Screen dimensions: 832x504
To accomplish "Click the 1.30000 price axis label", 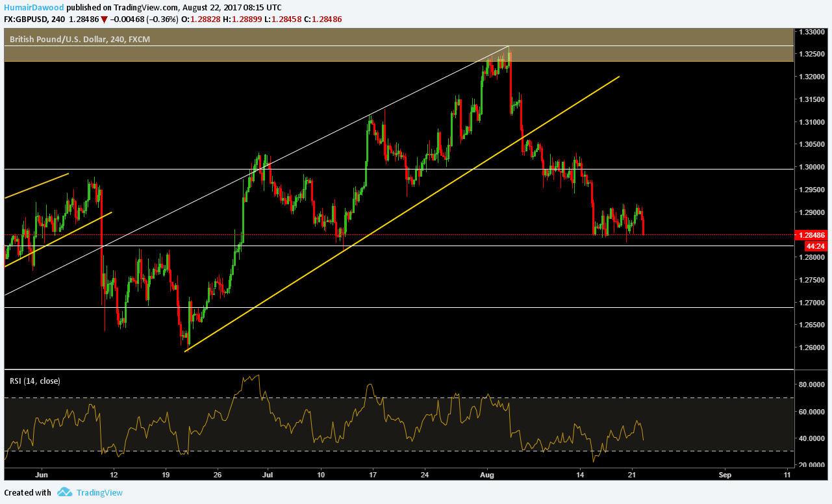I will point(812,167).
